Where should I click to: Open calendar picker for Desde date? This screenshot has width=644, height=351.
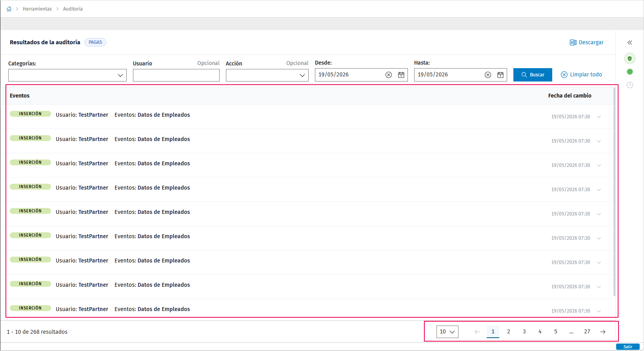coord(401,75)
